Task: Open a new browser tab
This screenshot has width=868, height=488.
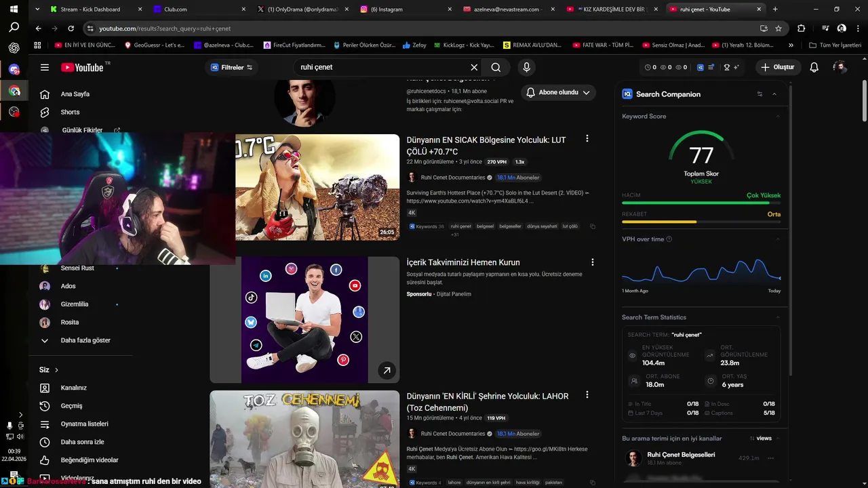Action: [x=775, y=9]
